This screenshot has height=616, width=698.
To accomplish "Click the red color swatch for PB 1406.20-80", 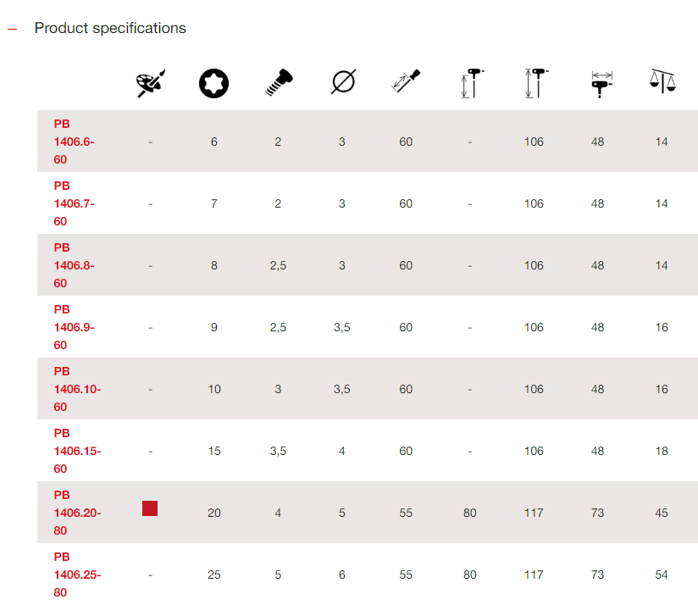I will 150,508.
